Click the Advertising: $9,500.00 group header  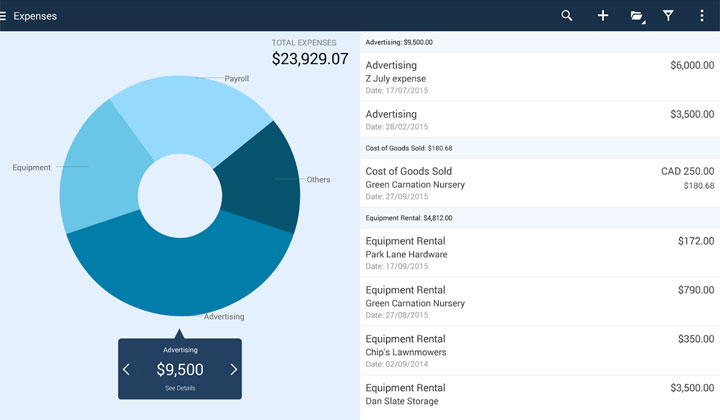point(540,42)
